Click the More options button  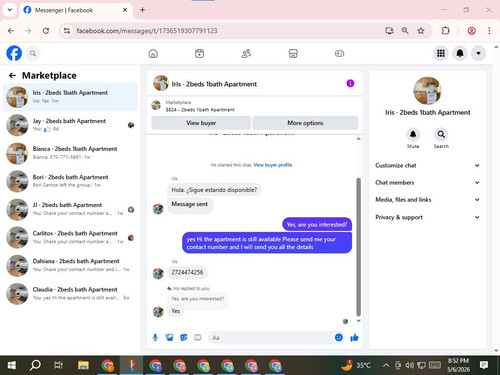[305, 123]
